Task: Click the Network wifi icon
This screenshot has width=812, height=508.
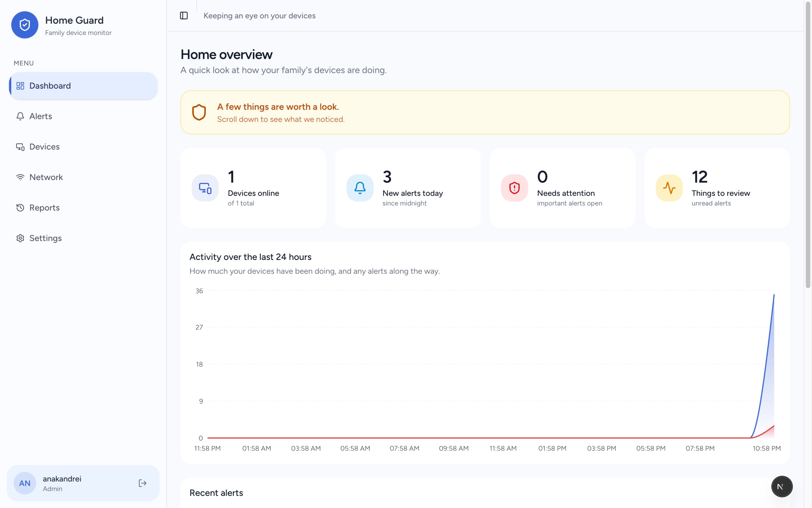Action: click(x=20, y=177)
